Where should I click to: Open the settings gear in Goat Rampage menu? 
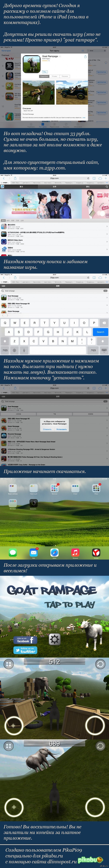pos(54,639)
